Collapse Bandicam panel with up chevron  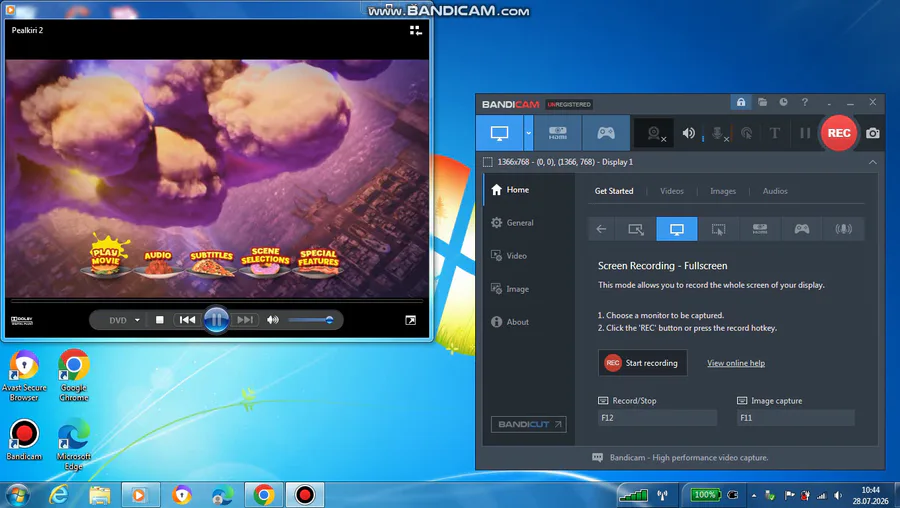pyautogui.click(x=872, y=162)
